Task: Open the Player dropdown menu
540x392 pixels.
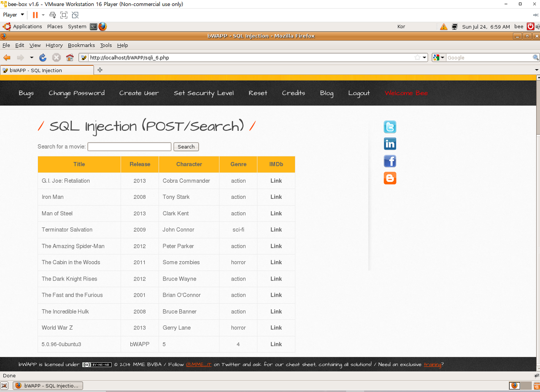Action: (x=13, y=15)
